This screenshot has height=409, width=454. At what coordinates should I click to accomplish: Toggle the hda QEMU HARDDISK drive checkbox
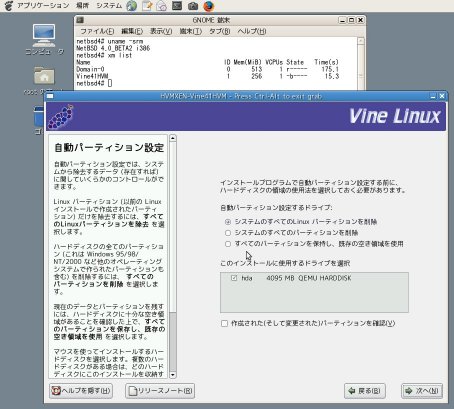coord(234,278)
